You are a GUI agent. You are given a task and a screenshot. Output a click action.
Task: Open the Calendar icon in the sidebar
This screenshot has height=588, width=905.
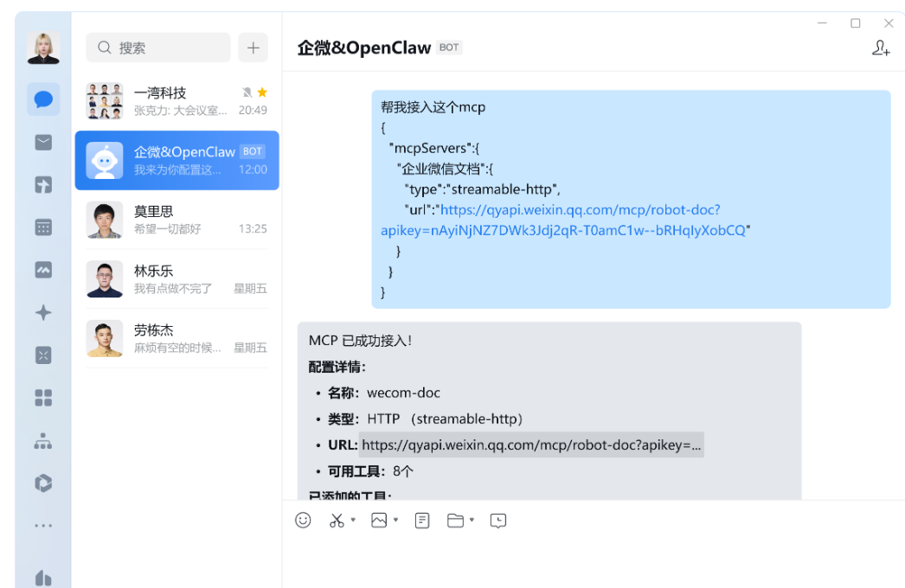(42, 227)
